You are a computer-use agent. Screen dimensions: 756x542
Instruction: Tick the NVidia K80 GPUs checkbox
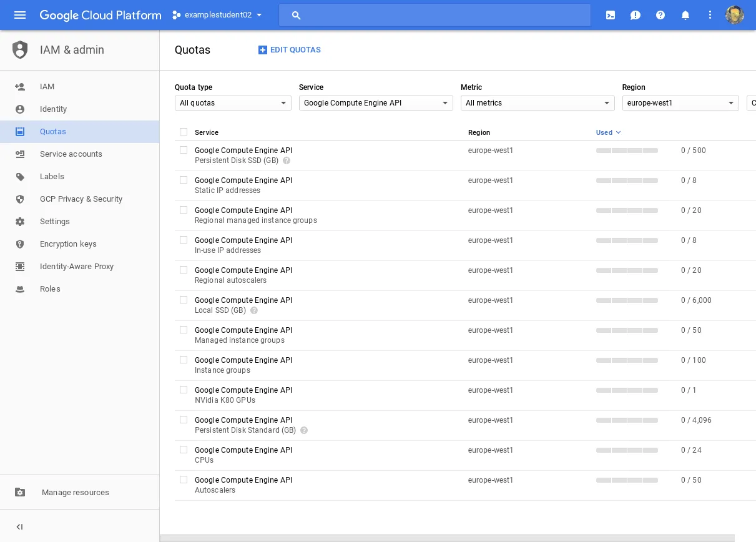pyautogui.click(x=184, y=390)
